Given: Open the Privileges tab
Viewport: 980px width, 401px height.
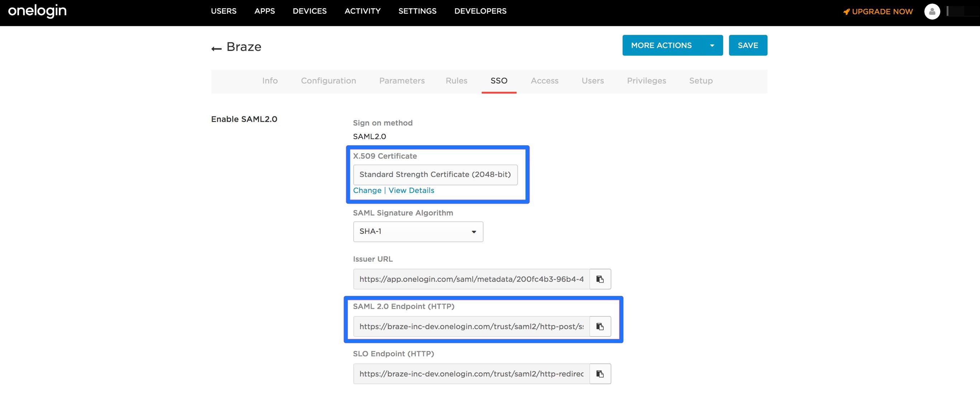Looking at the screenshot, I should pyautogui.click(x=646, y=81).
